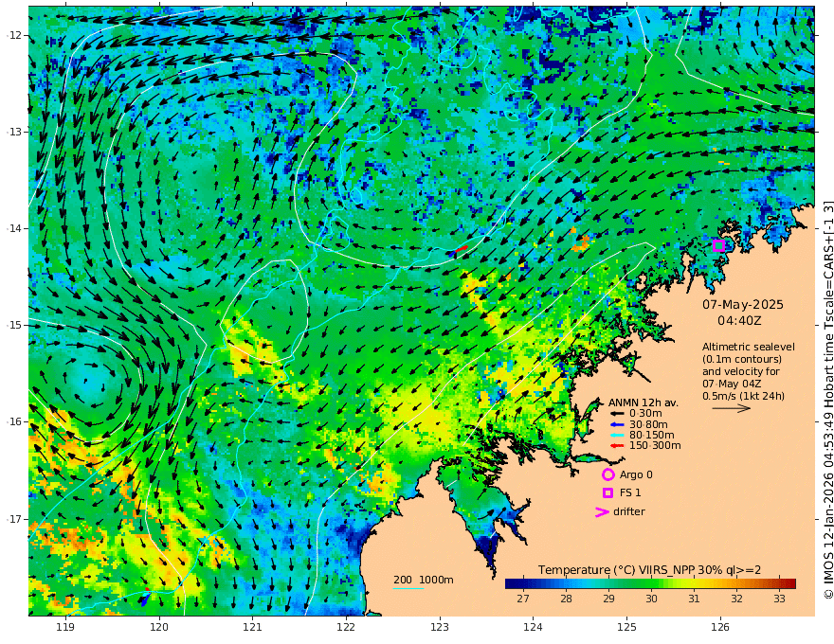Click the 'ANMN 12h av.' legend heading

(x=644, y=402)
